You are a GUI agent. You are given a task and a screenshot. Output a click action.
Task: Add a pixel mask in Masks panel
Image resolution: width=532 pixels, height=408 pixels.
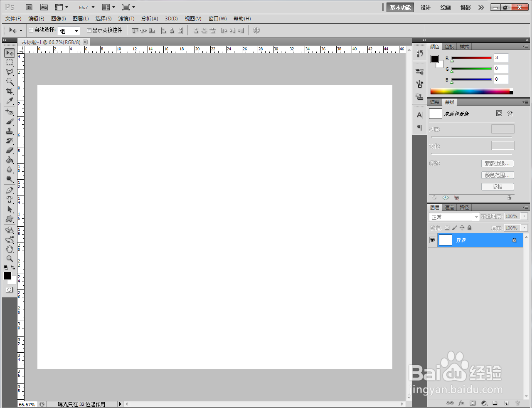(499, 114)
